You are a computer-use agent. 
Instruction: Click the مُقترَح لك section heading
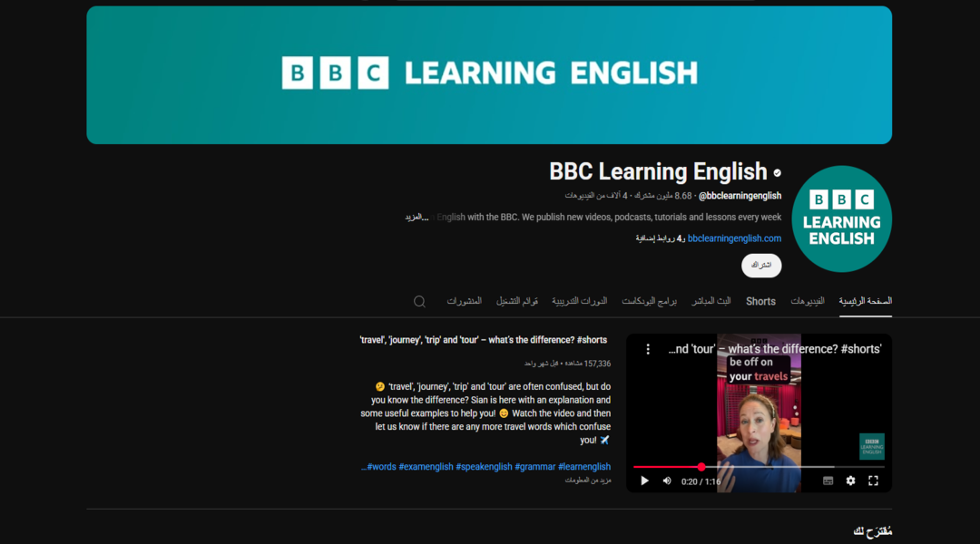click(873, 531)
